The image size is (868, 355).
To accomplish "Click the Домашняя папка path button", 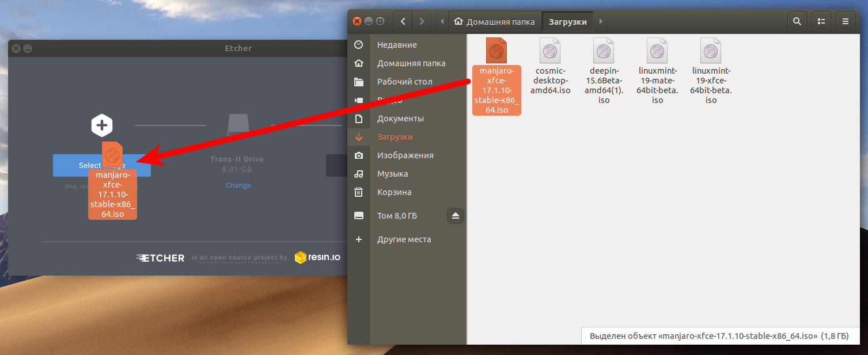I will (x=495, y=22).
